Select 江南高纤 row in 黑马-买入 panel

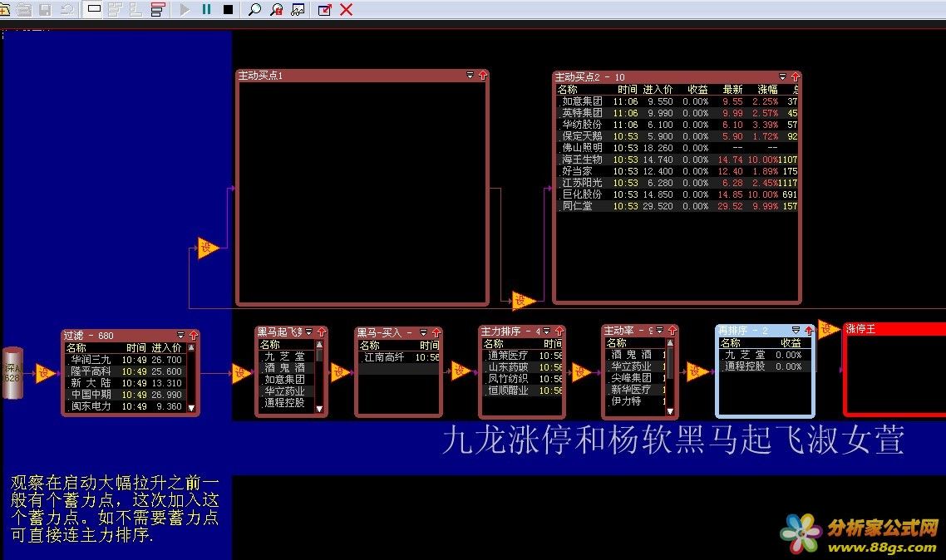[398, 357]
